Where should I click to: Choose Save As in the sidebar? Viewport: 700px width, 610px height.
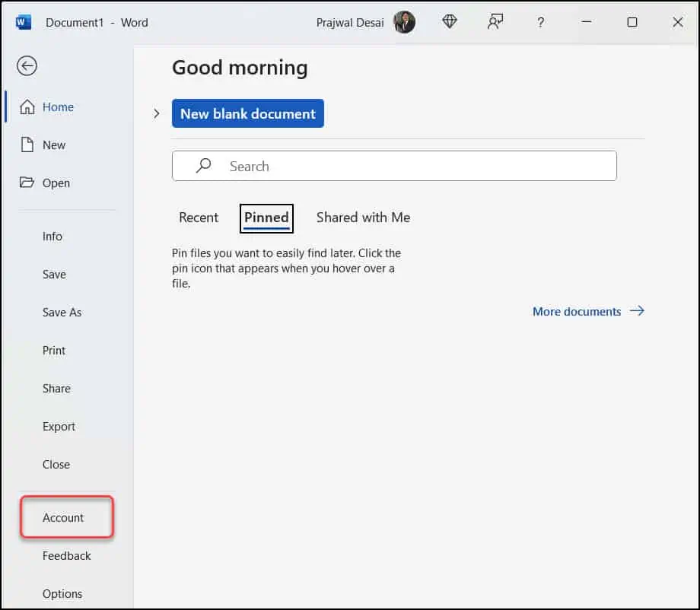coord(62,313)
